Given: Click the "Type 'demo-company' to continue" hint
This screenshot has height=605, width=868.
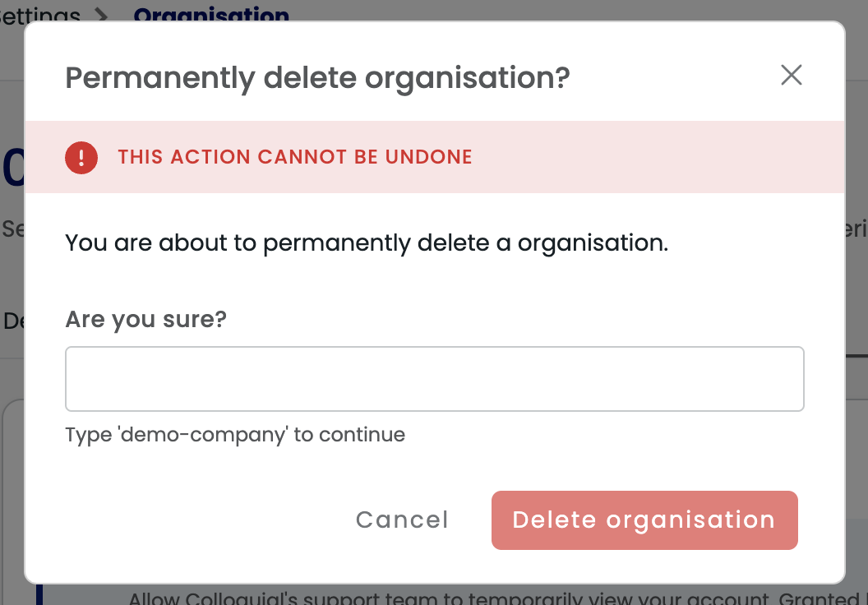Looking at the screenshot, I should point(235,435).
